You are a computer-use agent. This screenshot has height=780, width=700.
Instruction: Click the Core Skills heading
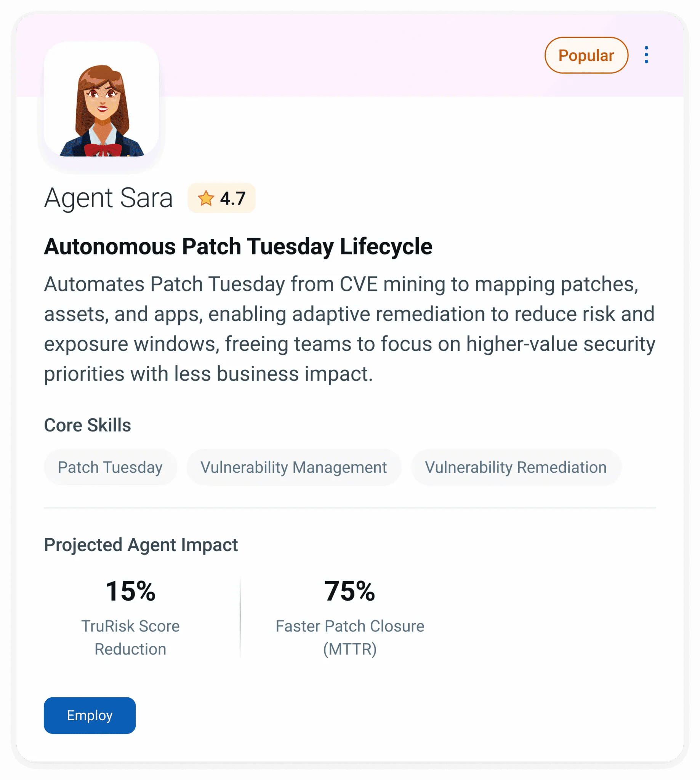[x=87, y=425]
